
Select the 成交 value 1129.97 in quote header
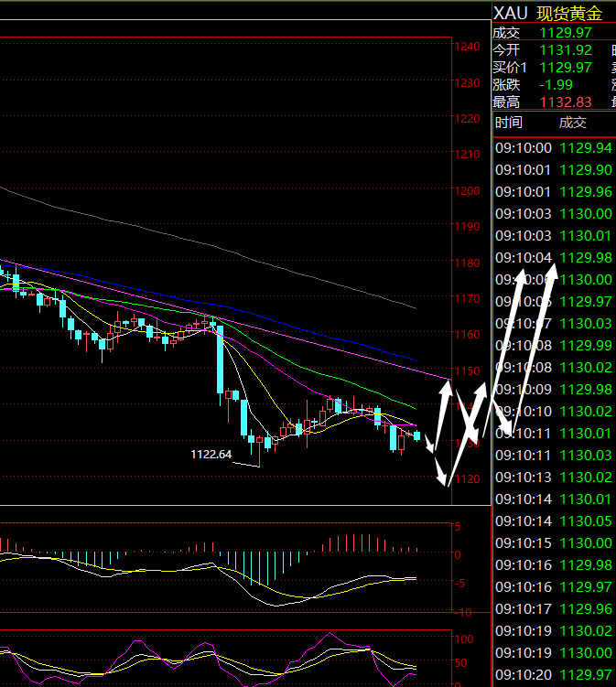pyautogui.click(x=566, y=33)
